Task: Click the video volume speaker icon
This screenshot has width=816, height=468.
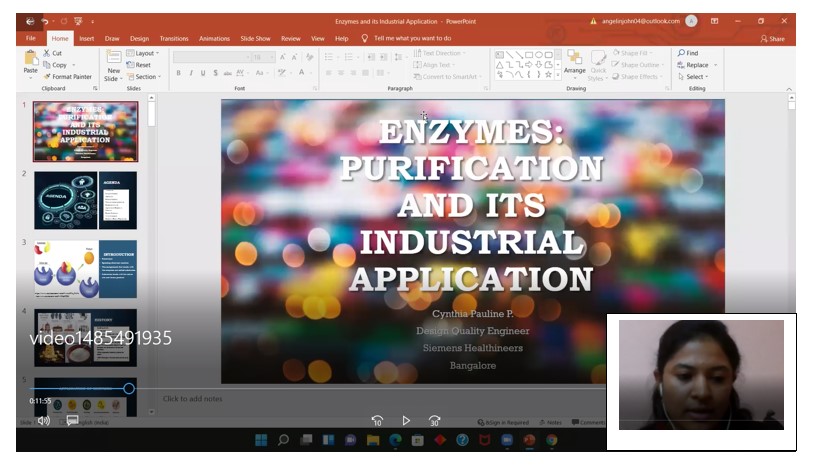Action: (x=44, y=421)
